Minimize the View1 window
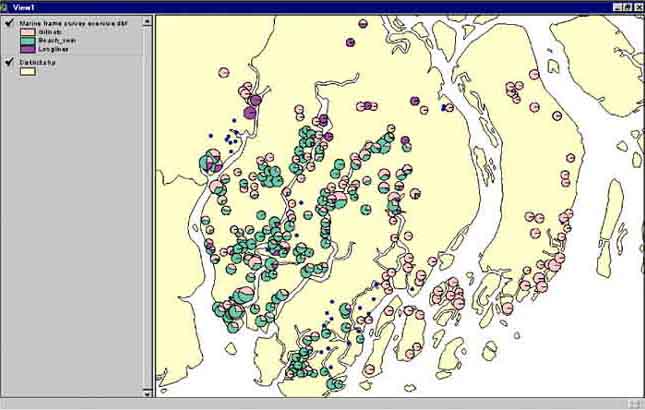The width and height of the screenshot is (645, 410). click(615, 6)
